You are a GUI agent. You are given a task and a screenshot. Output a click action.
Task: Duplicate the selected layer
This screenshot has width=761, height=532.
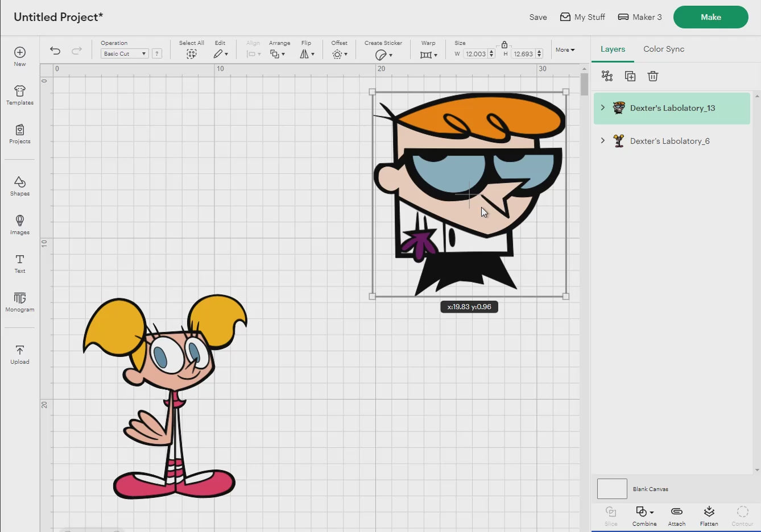click(x=630, y=76)
